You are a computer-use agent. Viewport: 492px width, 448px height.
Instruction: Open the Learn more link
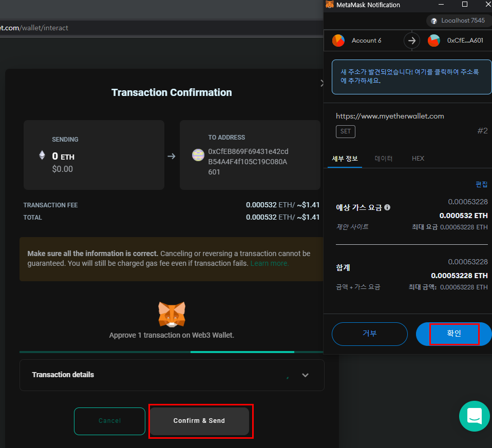(269, 263)
